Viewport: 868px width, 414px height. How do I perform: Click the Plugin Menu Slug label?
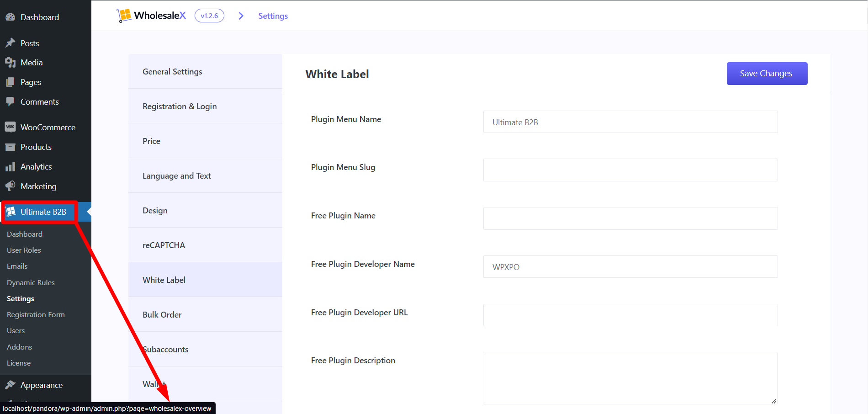(x=343, y=167)
